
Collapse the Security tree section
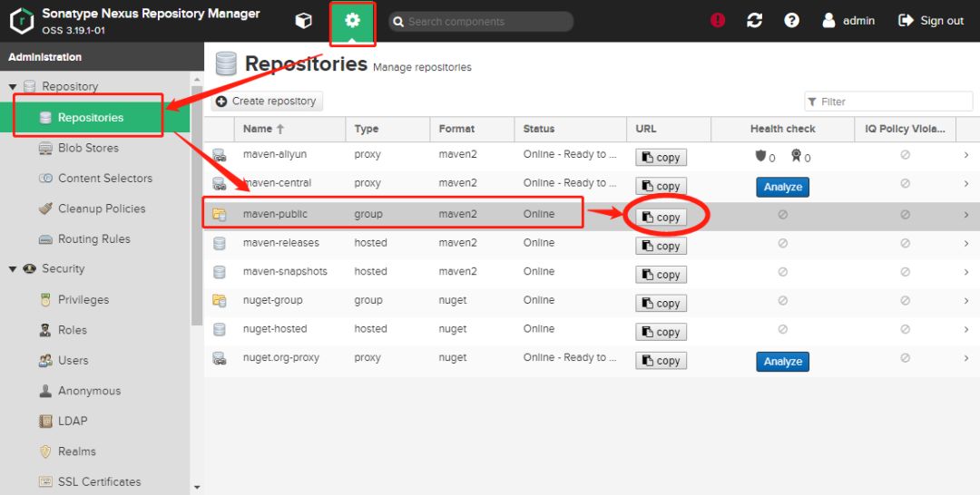point(13,269)
